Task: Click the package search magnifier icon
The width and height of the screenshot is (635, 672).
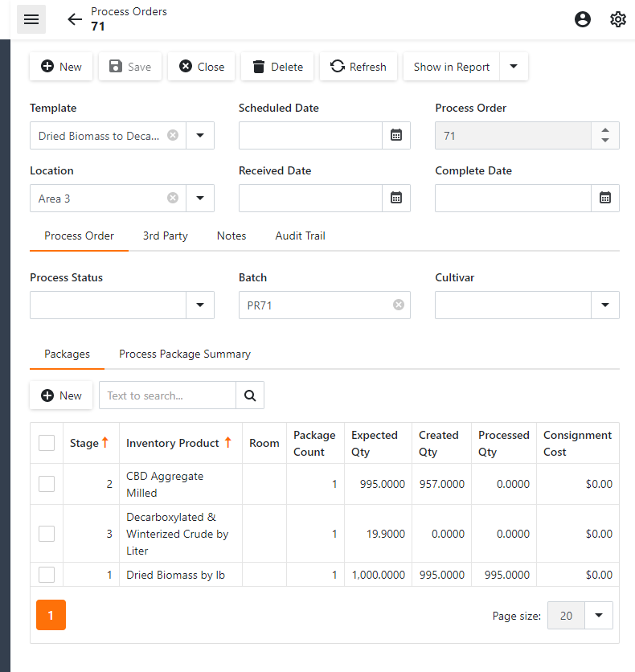Action: (x=250, y=395)
